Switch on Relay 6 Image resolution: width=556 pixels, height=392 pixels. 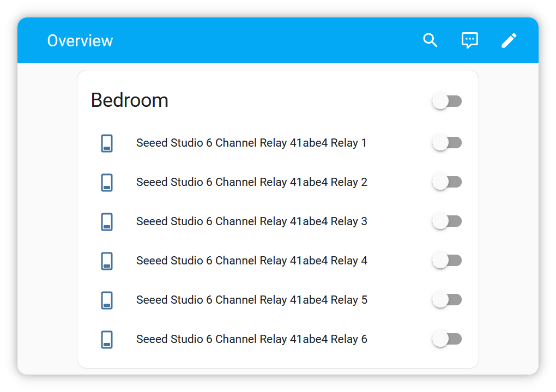point(447,339)
